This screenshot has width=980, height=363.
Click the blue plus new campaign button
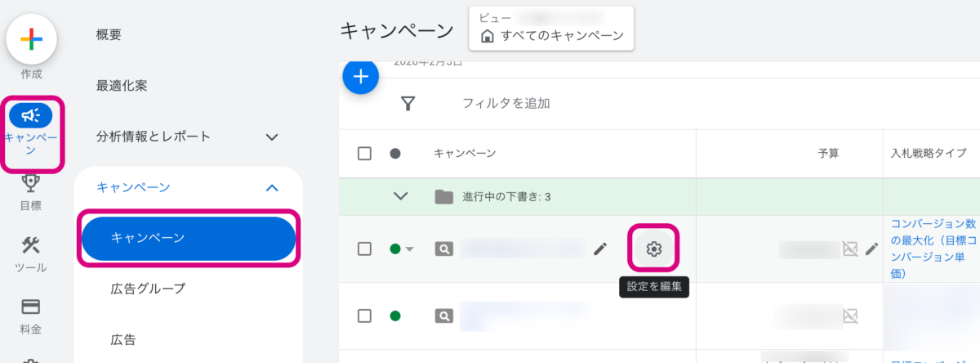[x=360, y=77]
